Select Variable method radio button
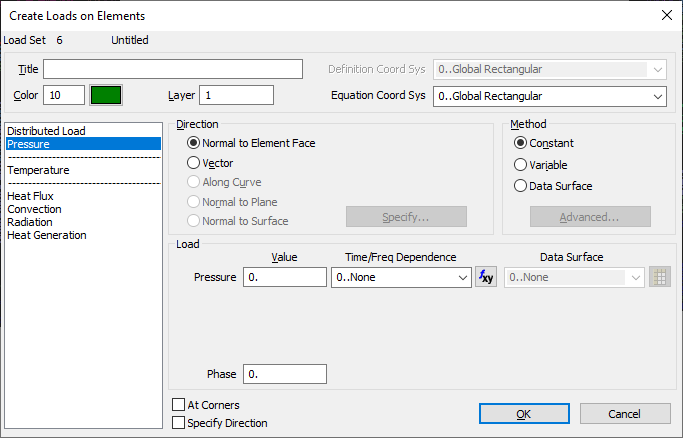Screen dimensions: 683x438 520,164
